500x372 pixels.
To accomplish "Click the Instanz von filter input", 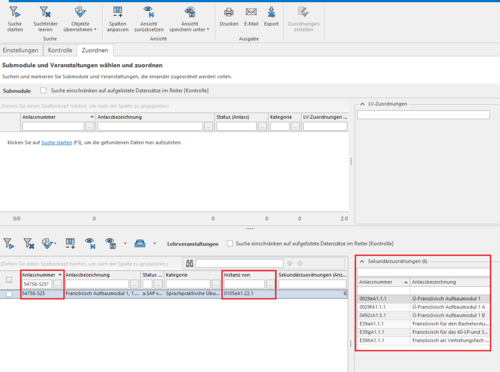I will click(x=244, y=284).
